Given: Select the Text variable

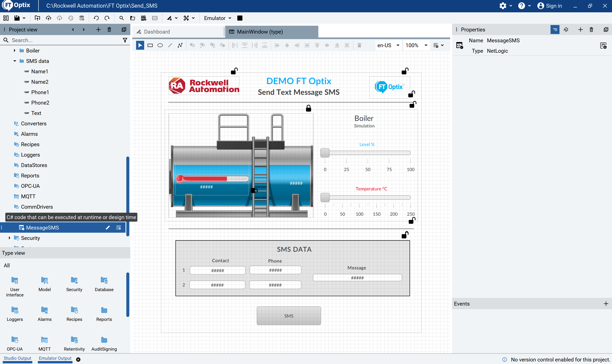Looking at the screenshot, I should click(36, 113).
